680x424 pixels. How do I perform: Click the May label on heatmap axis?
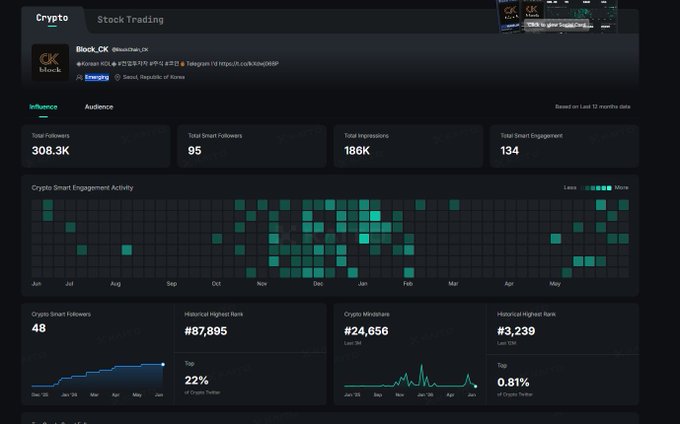(555, 284)
